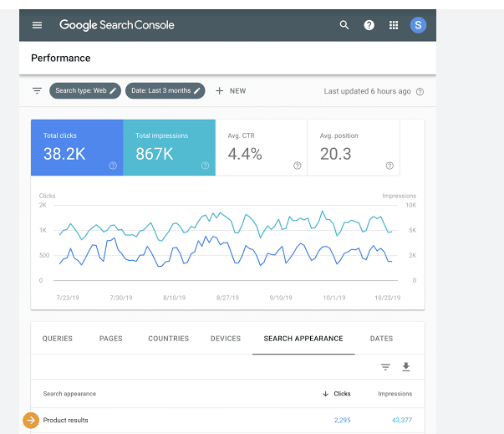Viewport: 504px width, 434px height.
Task: Switch to the DATES tab
Action: pyautogui.click(x=381, y=339)
